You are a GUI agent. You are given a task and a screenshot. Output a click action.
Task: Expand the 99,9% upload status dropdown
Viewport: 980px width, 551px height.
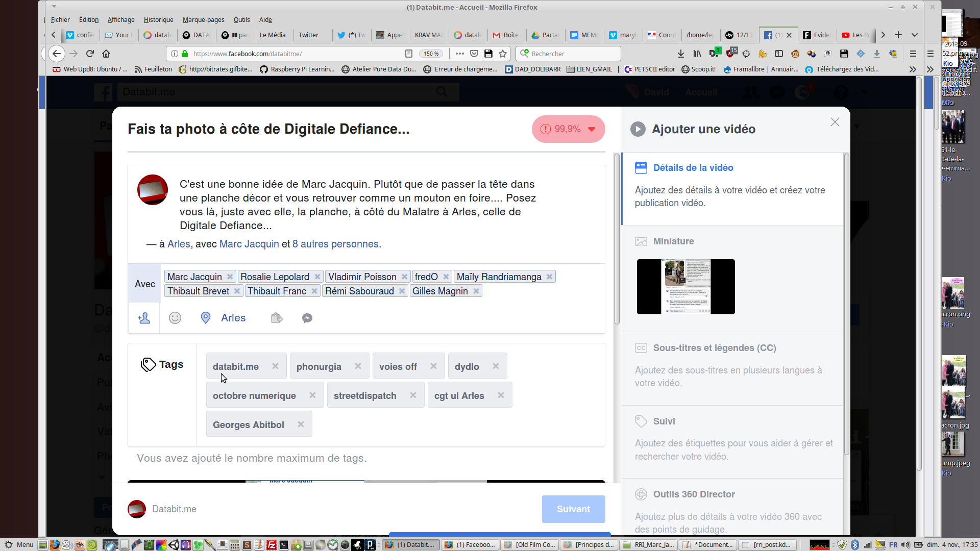(x=592, y=129)
